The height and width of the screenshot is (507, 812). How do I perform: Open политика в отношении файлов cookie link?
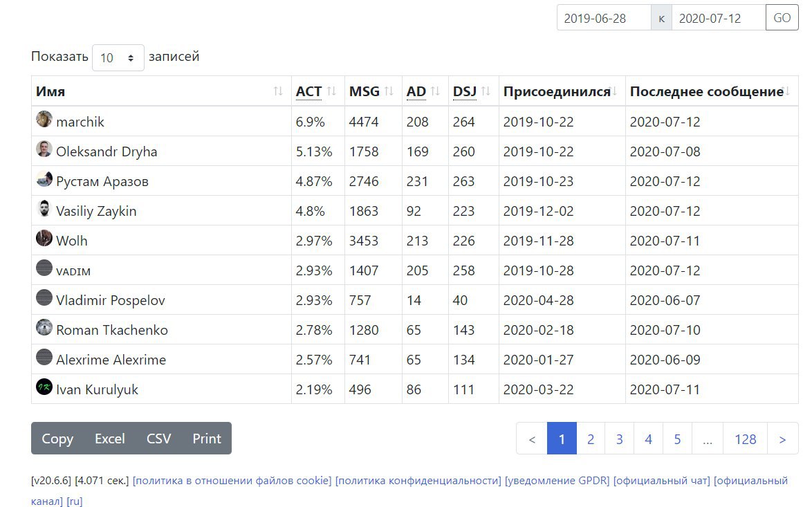point(232,481)
